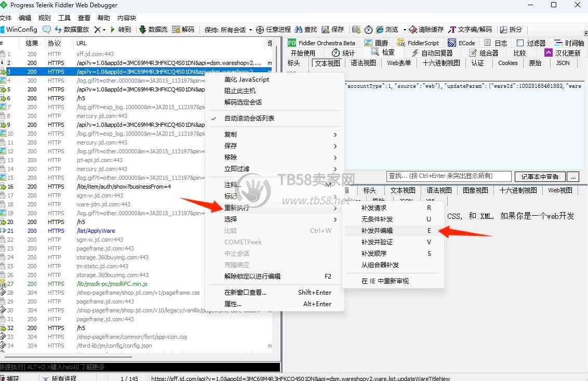Select 从组合器补发 in the submenu

click(393, 265)
